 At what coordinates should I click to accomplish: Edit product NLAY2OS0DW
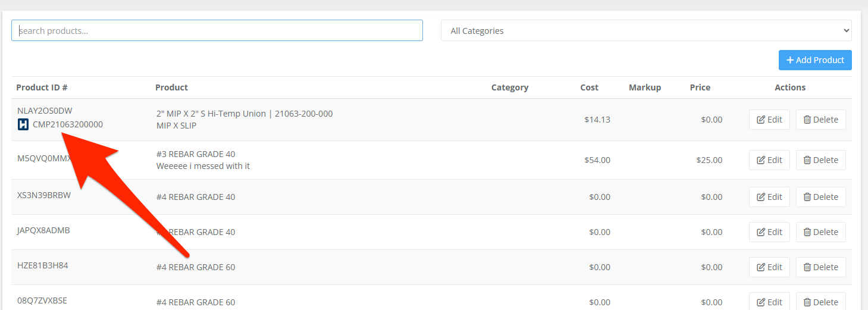[x=769, y=120]
